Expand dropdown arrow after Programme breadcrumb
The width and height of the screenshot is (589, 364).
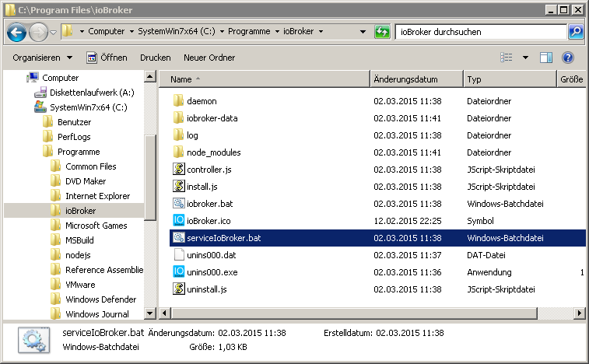point(277,32)
